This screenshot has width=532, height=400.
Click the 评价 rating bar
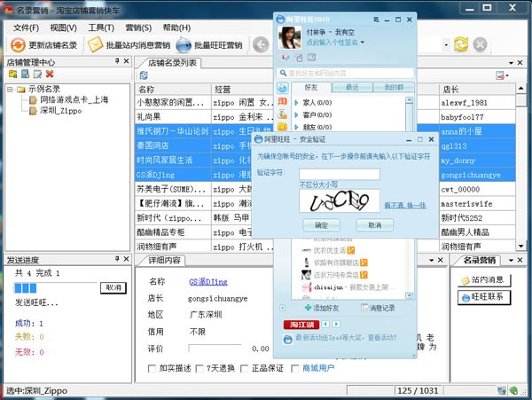(215, 349)
